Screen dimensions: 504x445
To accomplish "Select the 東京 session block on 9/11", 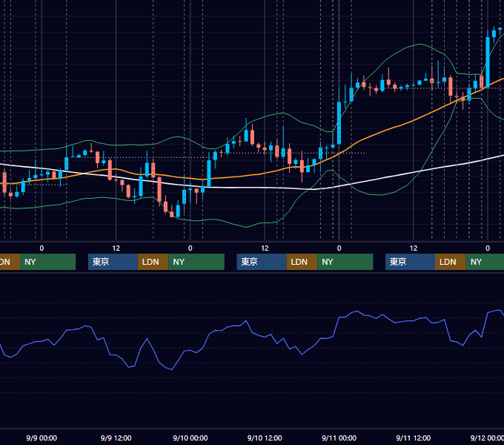I will pyautogui.click(x=410, y=262).
